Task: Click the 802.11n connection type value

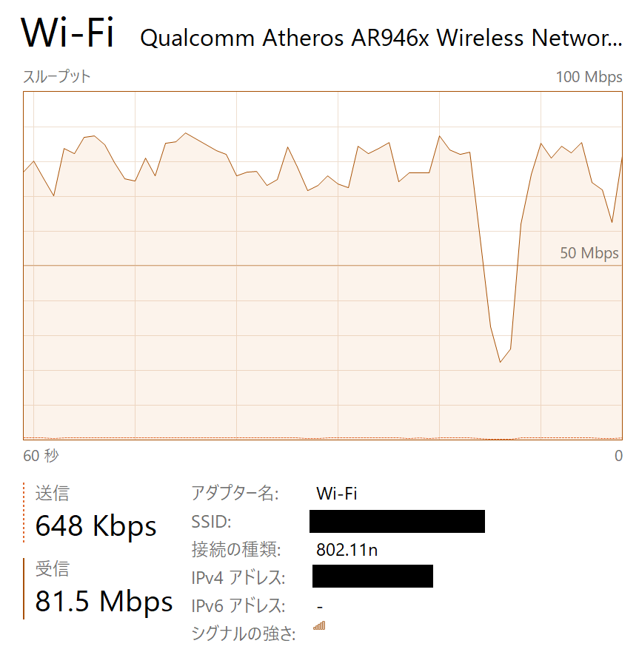Action: [347, 550]
